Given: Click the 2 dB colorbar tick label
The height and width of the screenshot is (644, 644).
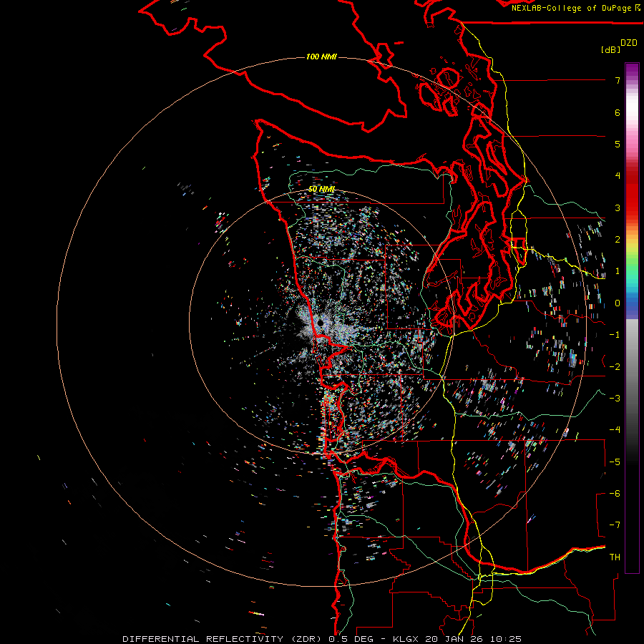Looking at the screenshot, I should coord(618,240).
